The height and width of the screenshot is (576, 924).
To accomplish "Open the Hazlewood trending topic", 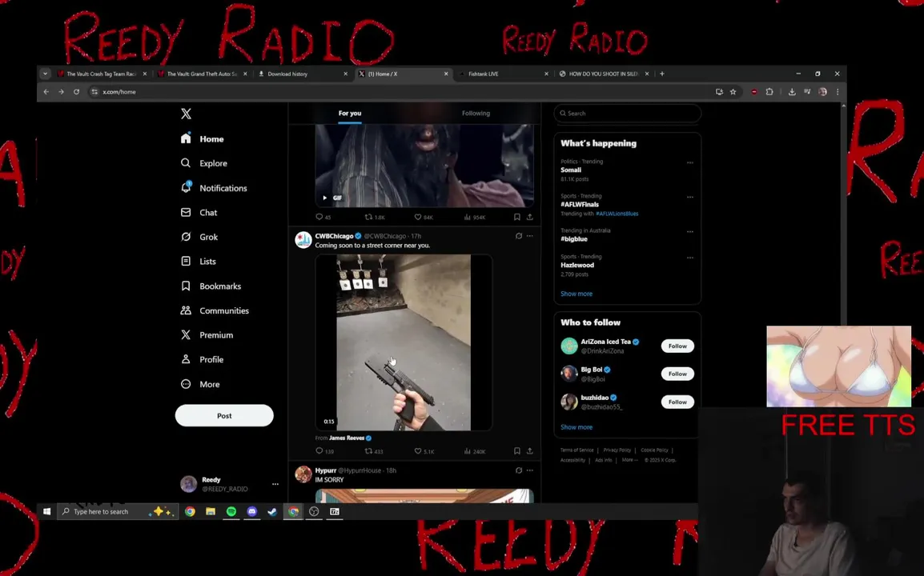I will coord(577,265).
